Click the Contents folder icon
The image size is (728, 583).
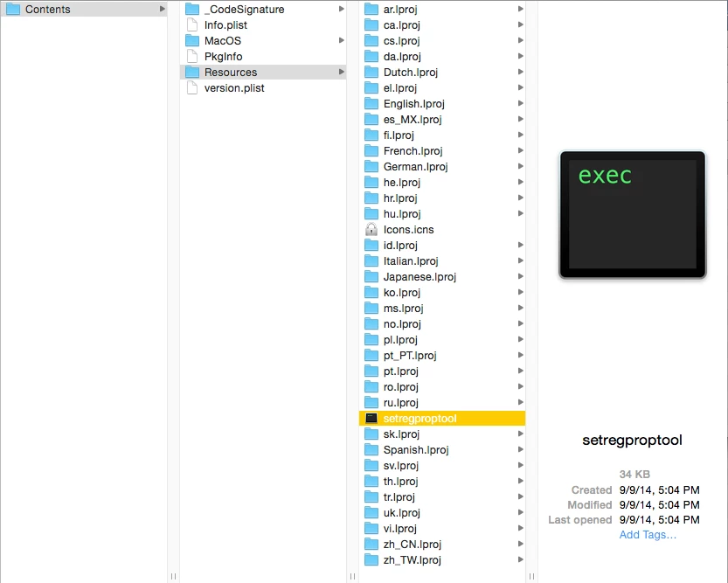[13, 10]
